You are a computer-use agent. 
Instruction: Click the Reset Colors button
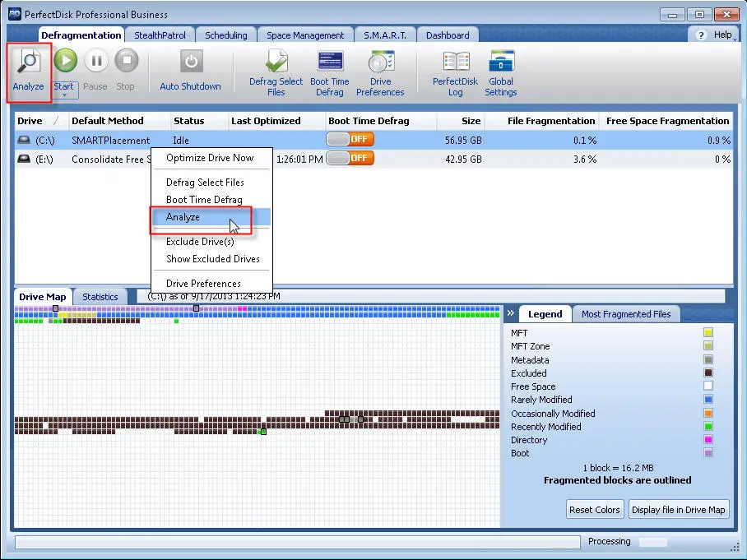(x=594, y=510)
